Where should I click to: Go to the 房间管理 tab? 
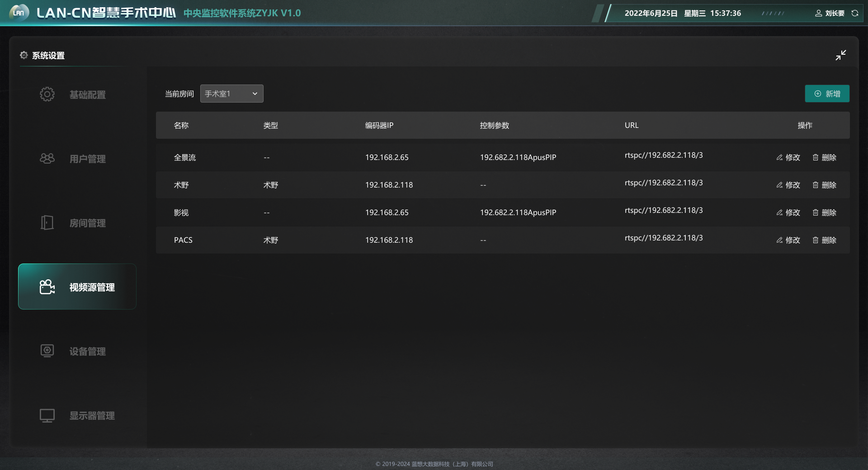click(77, 223)
